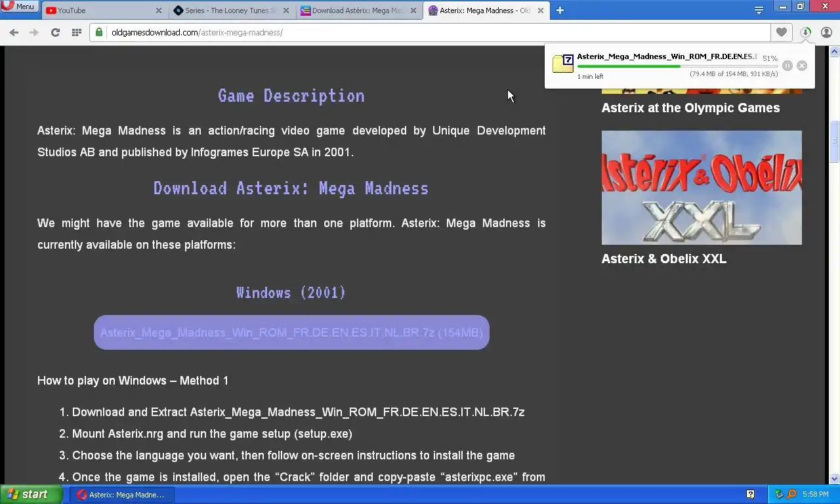Reload the current page
This screenshot has height=504, width=840.
[x=55, y=32]
